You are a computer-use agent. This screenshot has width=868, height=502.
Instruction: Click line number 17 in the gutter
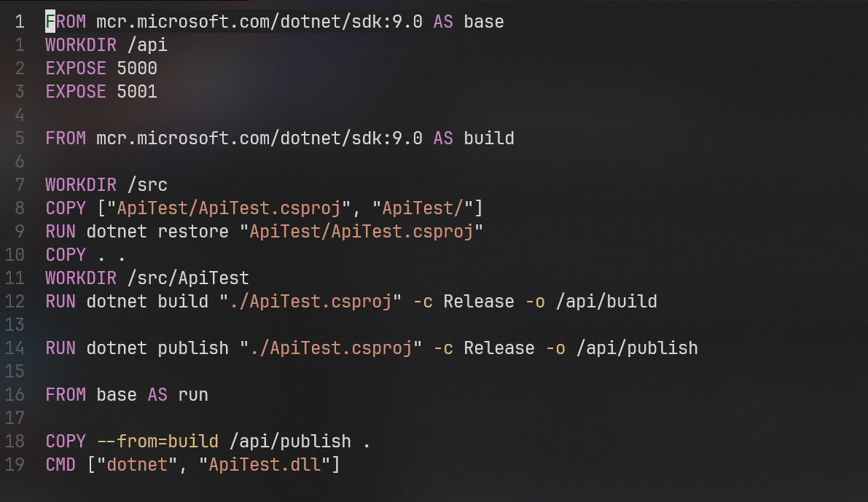click(15, 418)
